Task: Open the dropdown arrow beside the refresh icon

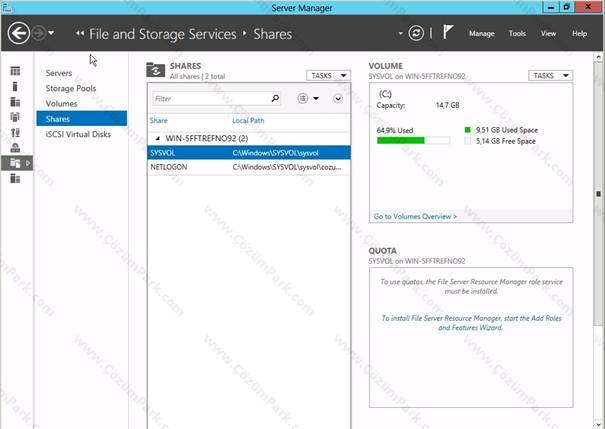Action: coord(401,34)
